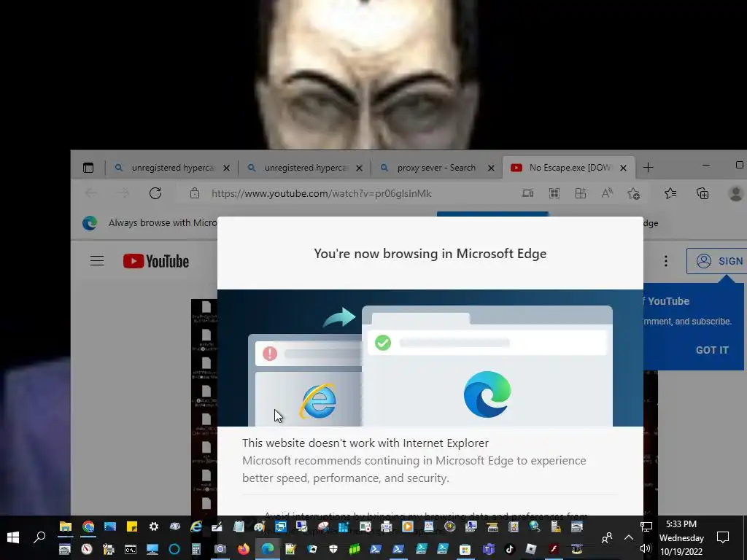Screen dimensions: 747x560
Task: Open the notification Action Center icon
Action: click(723, 537)
